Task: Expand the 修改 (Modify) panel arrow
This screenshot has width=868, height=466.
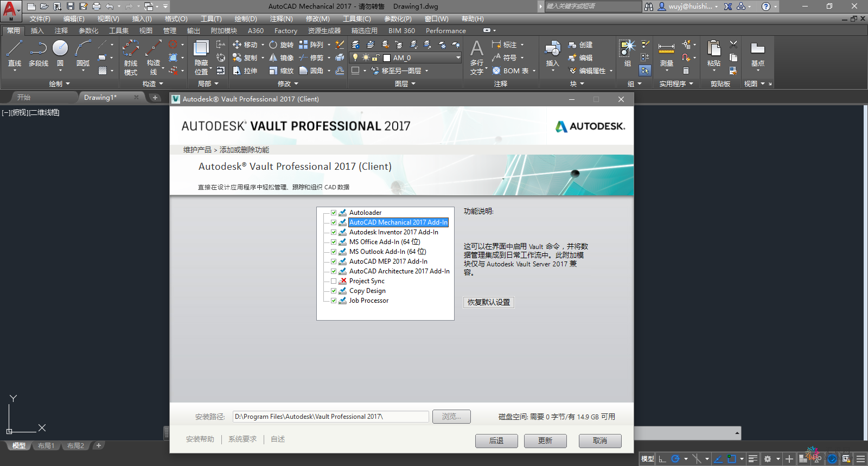Action: 296,84
